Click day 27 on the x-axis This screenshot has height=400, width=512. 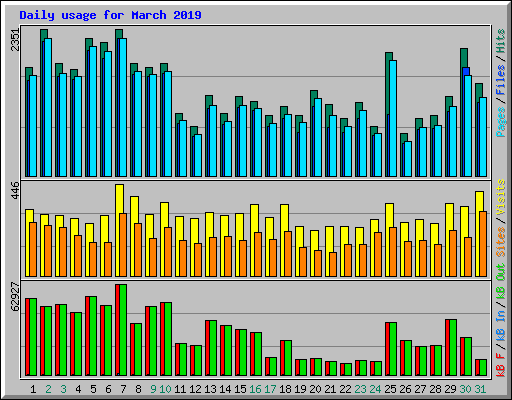tap(420, 389)
